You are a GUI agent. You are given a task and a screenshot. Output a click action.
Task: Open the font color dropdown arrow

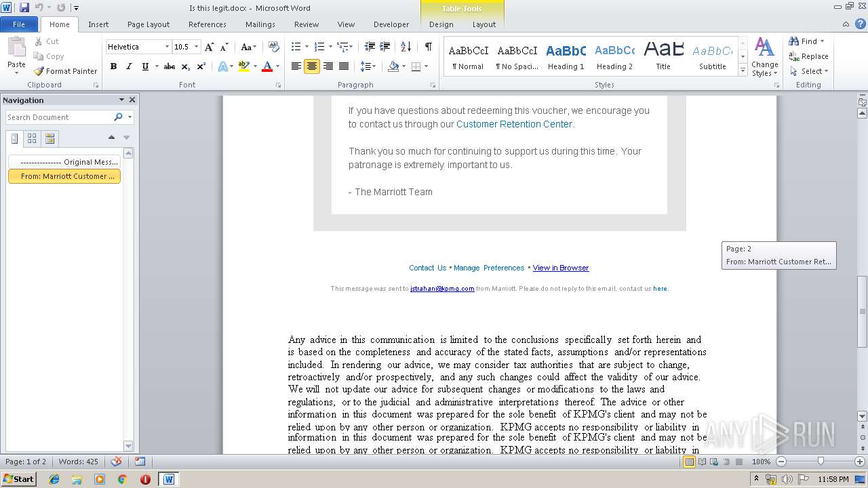click(x=277, y=66)
